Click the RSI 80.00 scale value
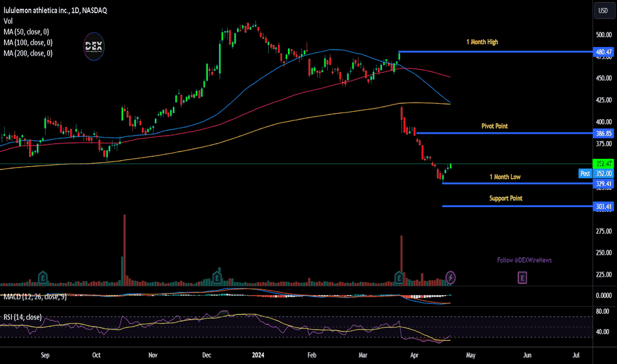The width and height of the screenshot is (617, 364). click(603, 311)
